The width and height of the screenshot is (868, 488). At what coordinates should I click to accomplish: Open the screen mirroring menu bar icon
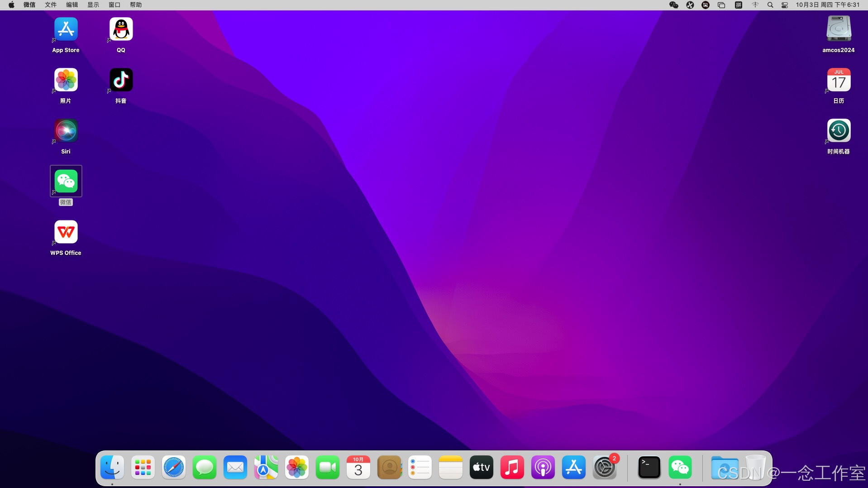(x=721, y=5)
